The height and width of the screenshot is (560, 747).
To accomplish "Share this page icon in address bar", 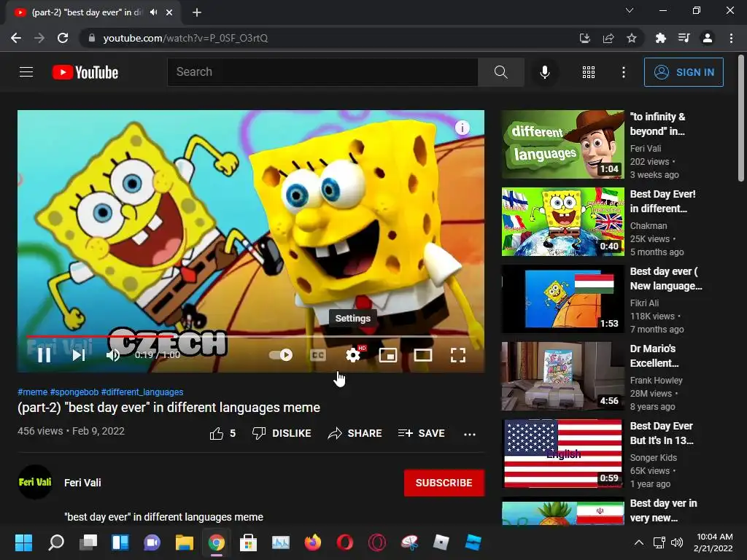I will (x=608, y=38).
